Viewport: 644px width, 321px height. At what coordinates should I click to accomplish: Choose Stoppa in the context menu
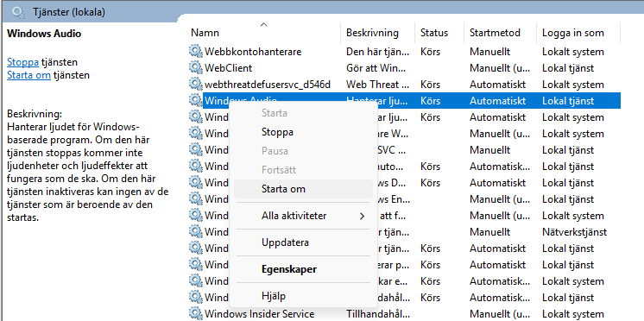coord(303,132)
